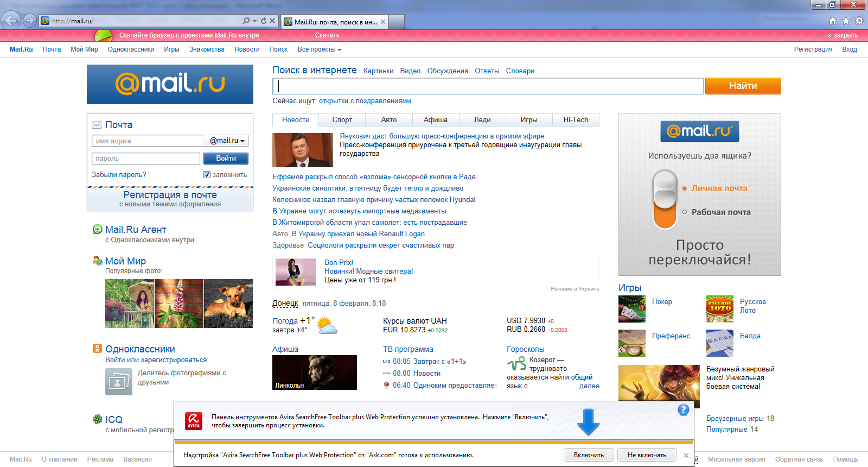This screenshot has width=868, height=467.
Task: Open the Регистрация link in top bar
Action: 813,49
